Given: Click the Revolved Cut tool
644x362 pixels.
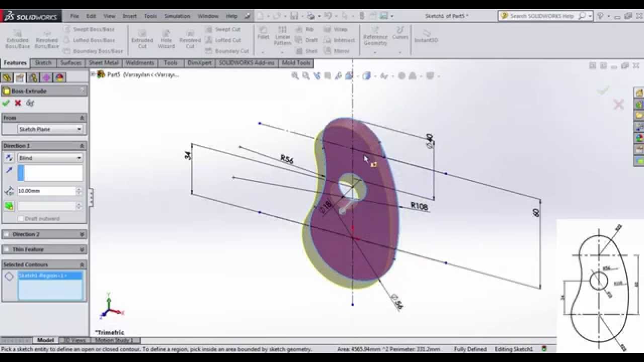Looking at the screenshot, I should point(190,38).
